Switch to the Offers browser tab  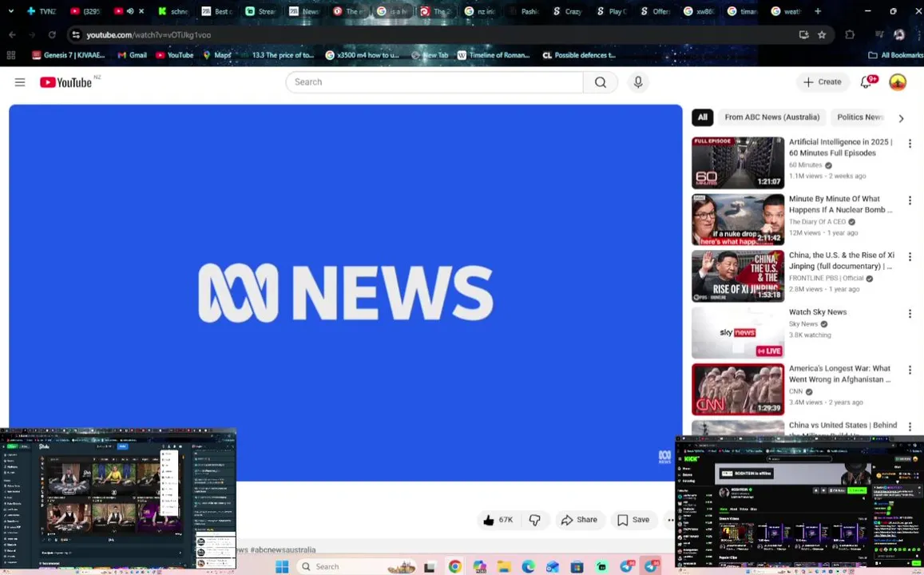pos(655,11)
